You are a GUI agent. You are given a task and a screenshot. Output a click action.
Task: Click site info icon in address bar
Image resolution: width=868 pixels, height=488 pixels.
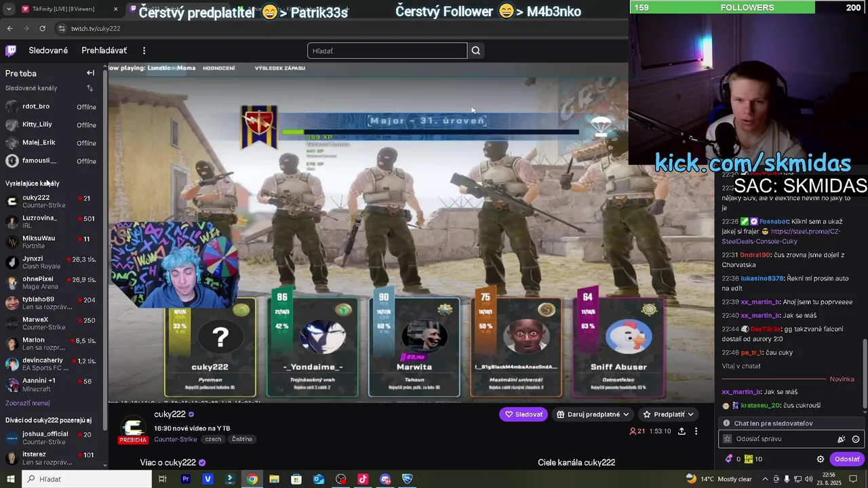(x=62, y=28)
